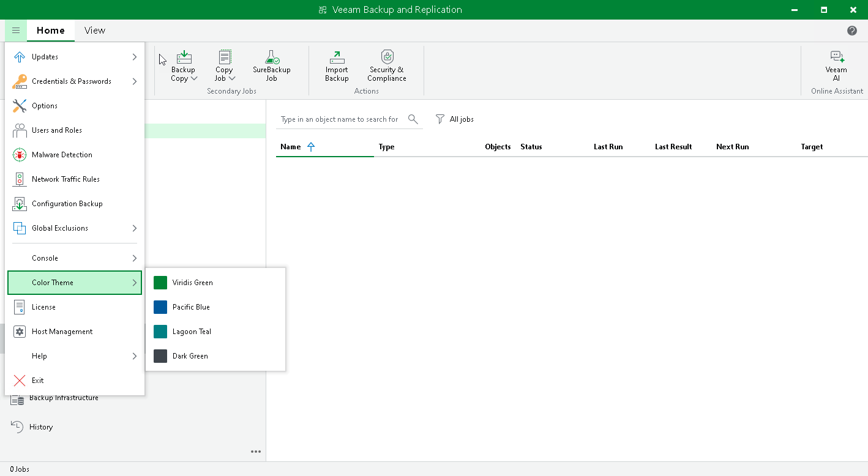Click the Network Traffic Rules icon
This screenshot has width=868, height=476.
[x=20, y=179]
